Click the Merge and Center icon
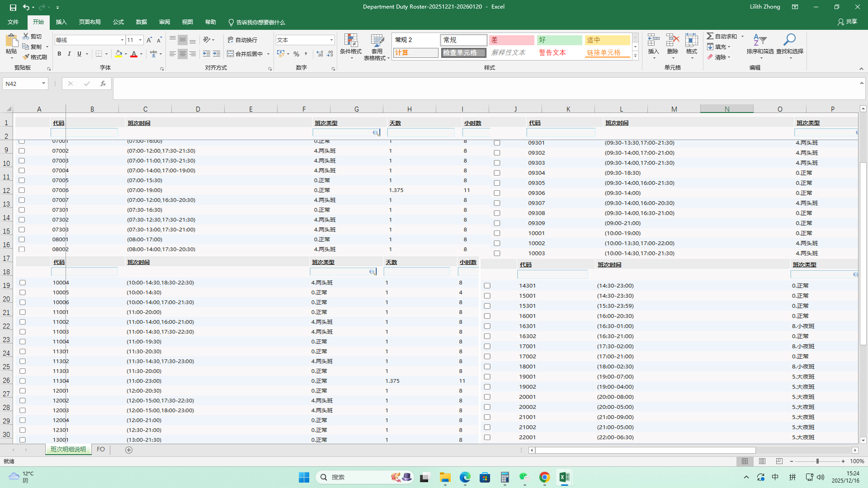This screenshot has width=868, height=488. (x=230, y=54)
